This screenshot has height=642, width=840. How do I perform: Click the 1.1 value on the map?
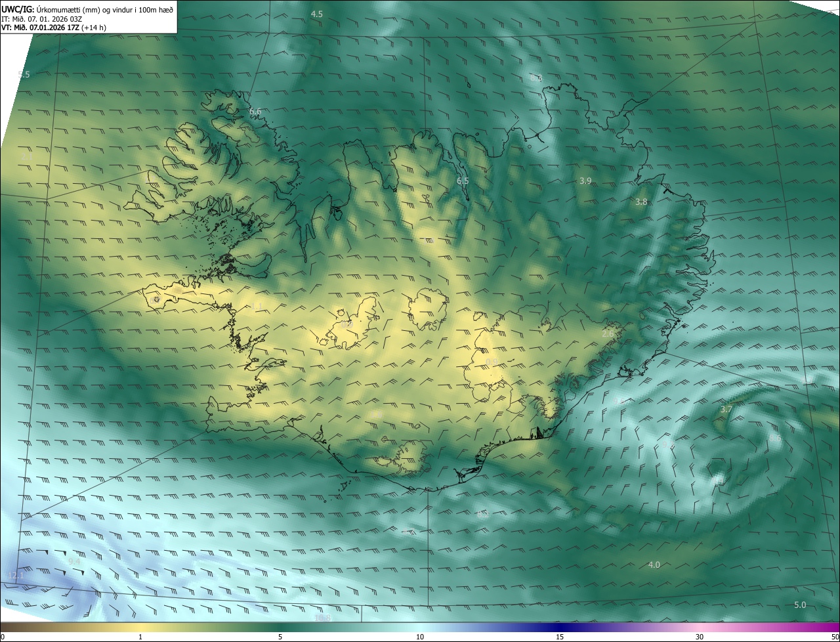click(x=257, y=307)
